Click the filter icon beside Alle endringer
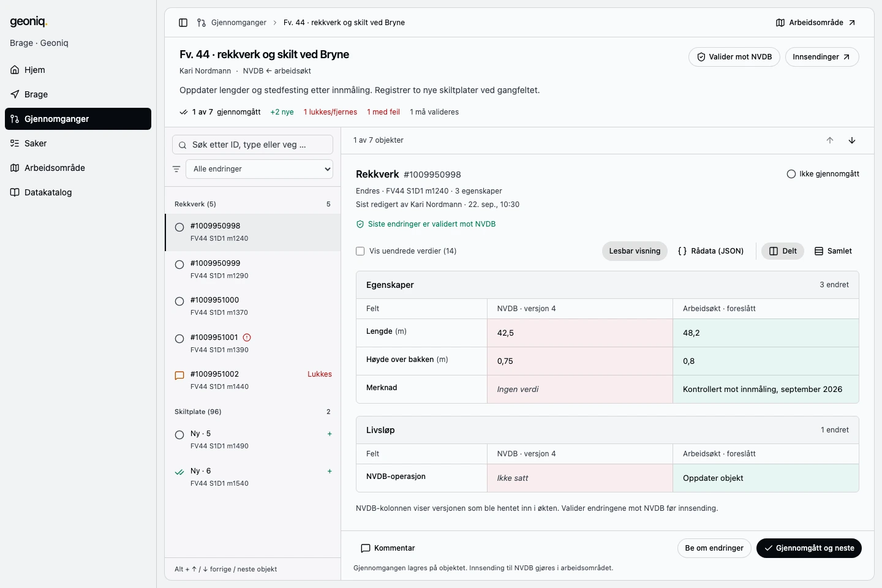This screenshot has width=882, height=588. (176, 169)
